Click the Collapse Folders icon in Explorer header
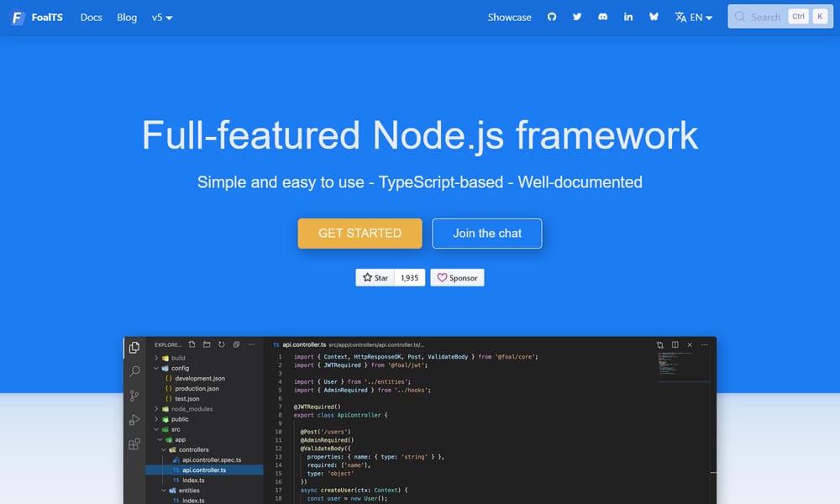This screenshot has width=840, height=504. (236, 344)
